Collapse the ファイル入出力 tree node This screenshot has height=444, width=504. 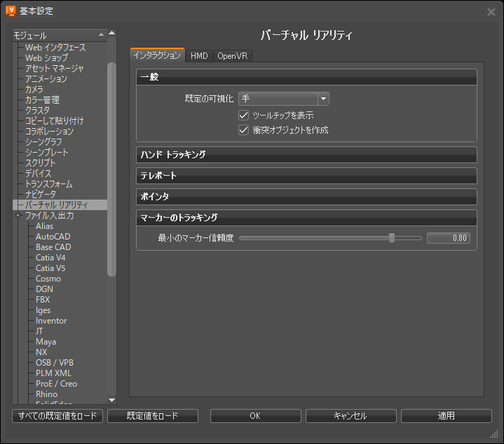[x=18, y=216]
